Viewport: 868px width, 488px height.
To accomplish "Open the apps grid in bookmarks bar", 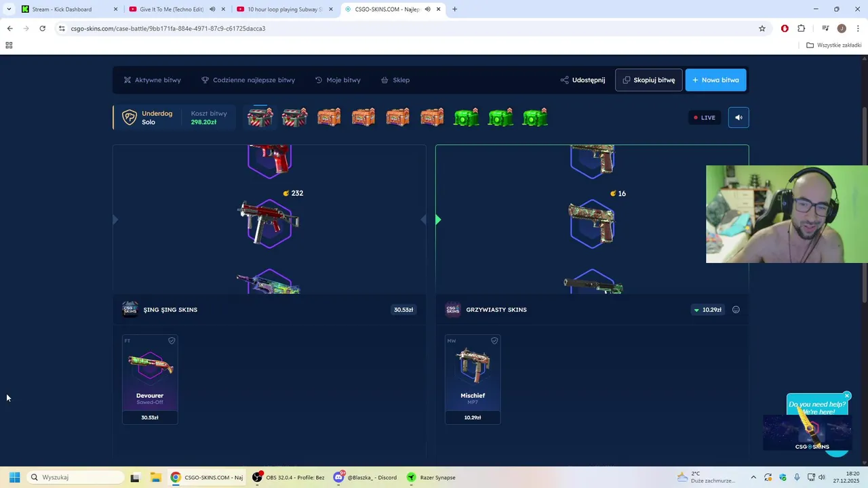I will (x=9, y=45).
